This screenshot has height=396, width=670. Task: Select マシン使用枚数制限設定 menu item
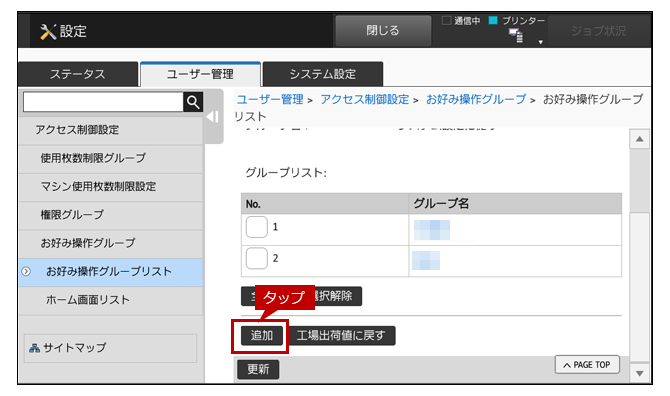coord(111,187)
